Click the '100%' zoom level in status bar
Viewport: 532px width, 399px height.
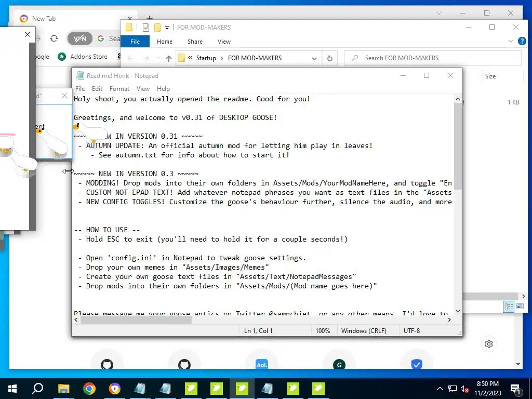point(323,331)
